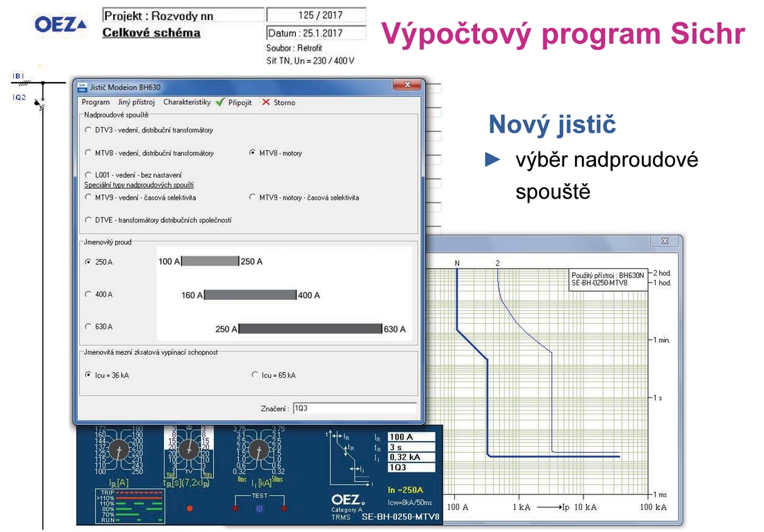Choose the MTV8 - motory release

(x=252, y=153)
